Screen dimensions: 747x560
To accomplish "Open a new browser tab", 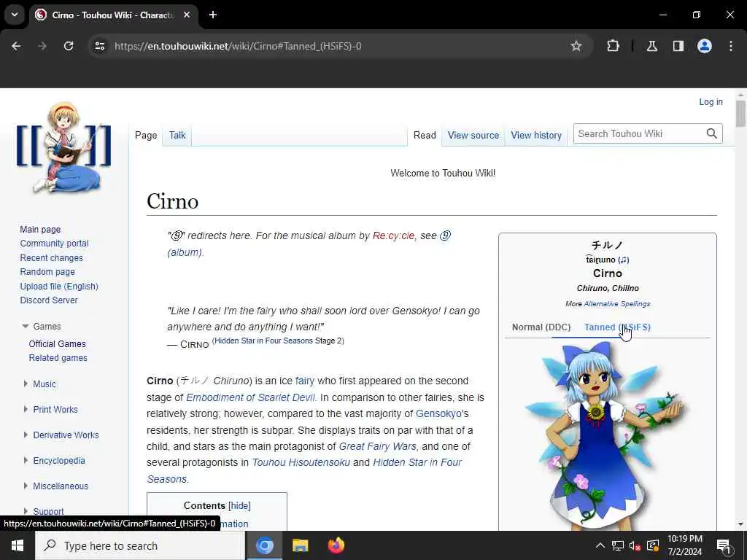I will 213,15.
